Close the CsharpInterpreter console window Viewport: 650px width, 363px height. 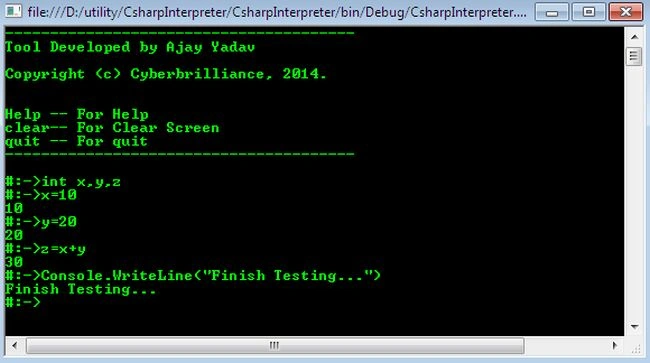(626, 12)
